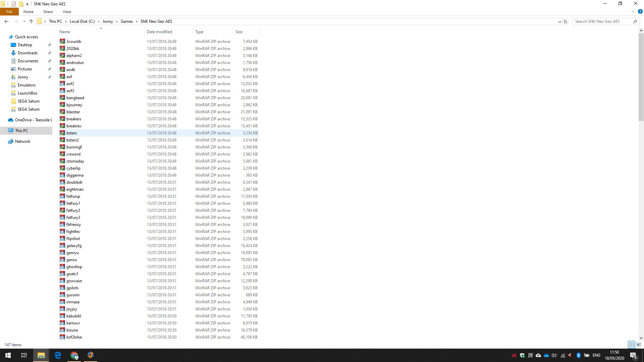
Task: Select the diggerma archive icon
Action: coord(62,175)
